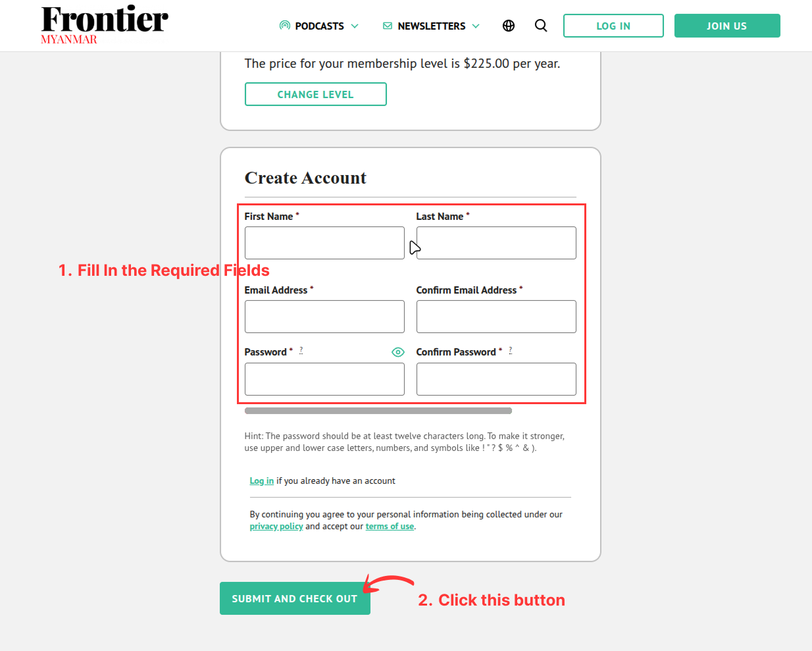The image size is (812, 651).
Task: Toggle password visibility with the eye icon
Action: tap(397, 352)
